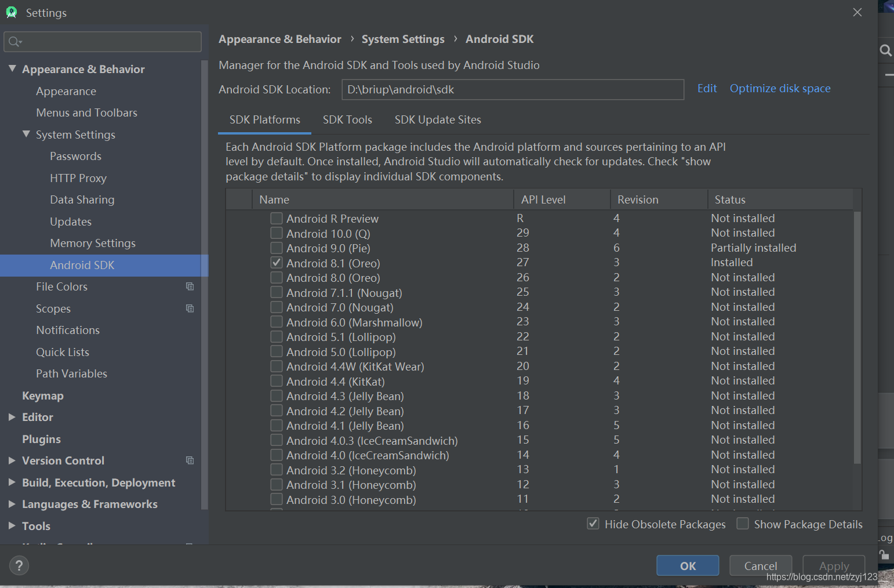894x588 pixels.
Task: Confirm with the OK button
Action: tap(688, 565)
